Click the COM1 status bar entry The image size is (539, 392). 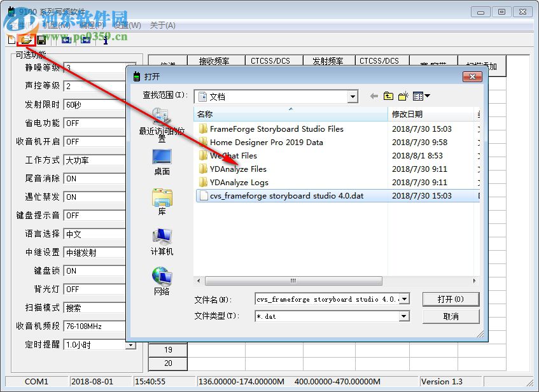click(x=36, y=381)
